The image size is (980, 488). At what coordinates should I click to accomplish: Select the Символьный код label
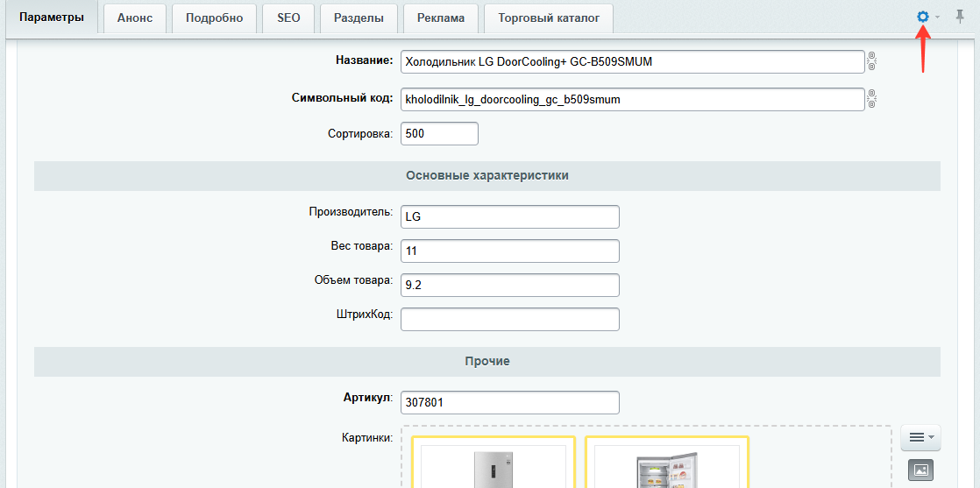click(343, 97)
